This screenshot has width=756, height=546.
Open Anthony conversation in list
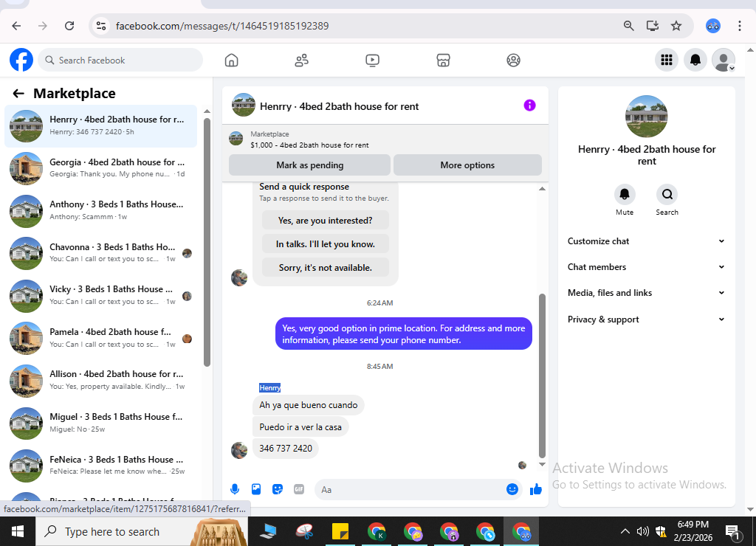100,210
